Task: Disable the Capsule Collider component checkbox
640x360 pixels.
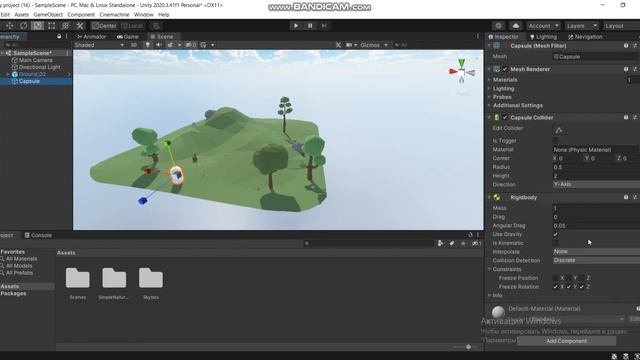Action: pos(505,118)
